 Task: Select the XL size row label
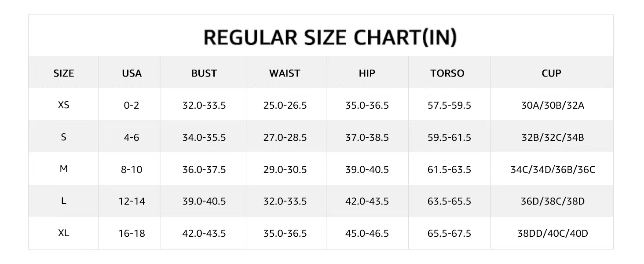(64, 233)
